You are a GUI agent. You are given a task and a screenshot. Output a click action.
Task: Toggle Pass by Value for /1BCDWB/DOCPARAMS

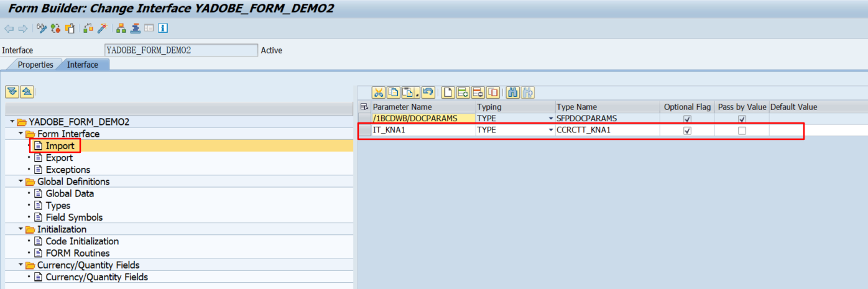742,119
